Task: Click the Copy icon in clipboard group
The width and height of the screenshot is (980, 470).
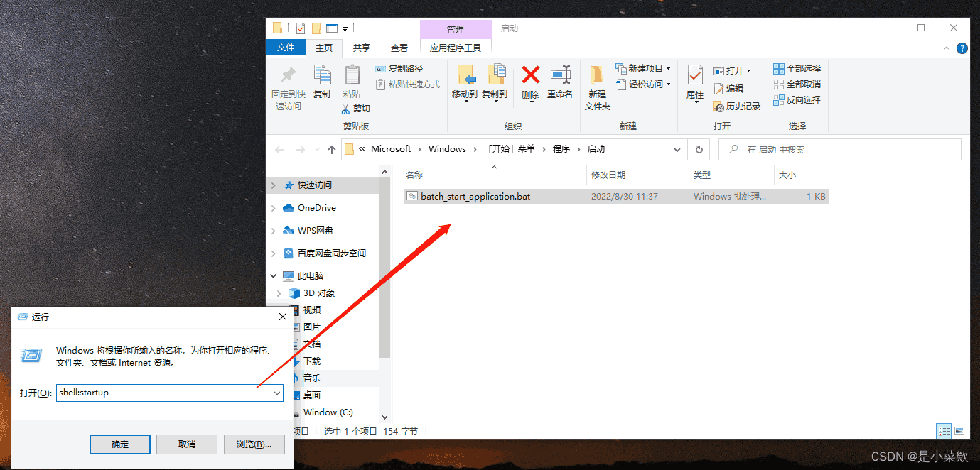Action: 322,75
